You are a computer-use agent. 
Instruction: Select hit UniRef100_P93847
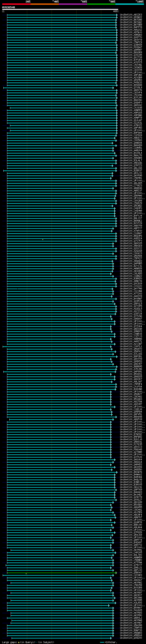tap(131, 48)
